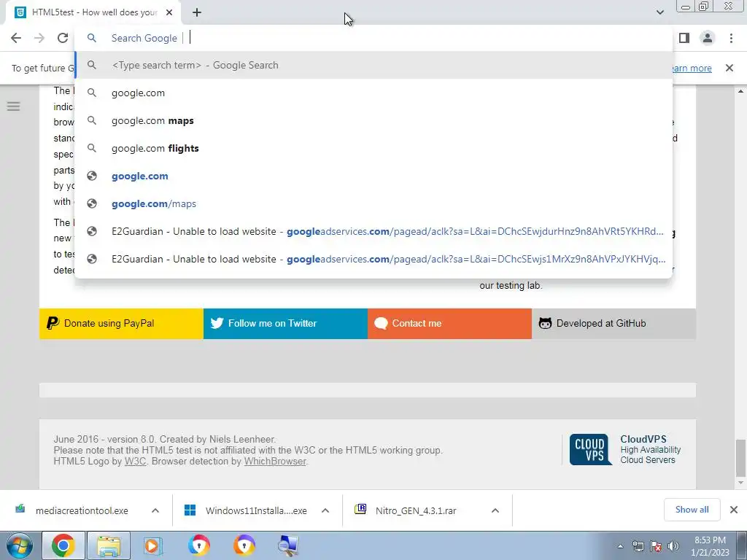Open first E2Guardian googleadservices suggestion
Viewport: 747px width, 560px height.
point(373,231)
